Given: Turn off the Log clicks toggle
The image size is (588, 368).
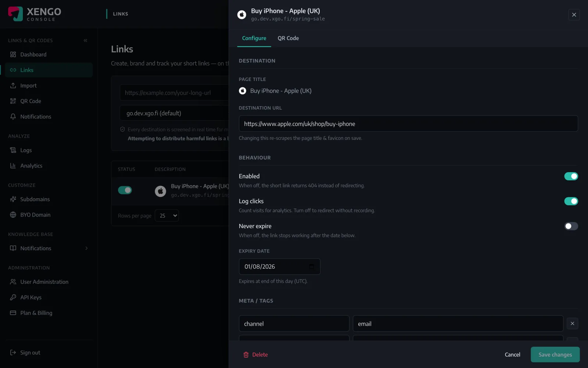Looking at the screenshot, I should 571,201.
